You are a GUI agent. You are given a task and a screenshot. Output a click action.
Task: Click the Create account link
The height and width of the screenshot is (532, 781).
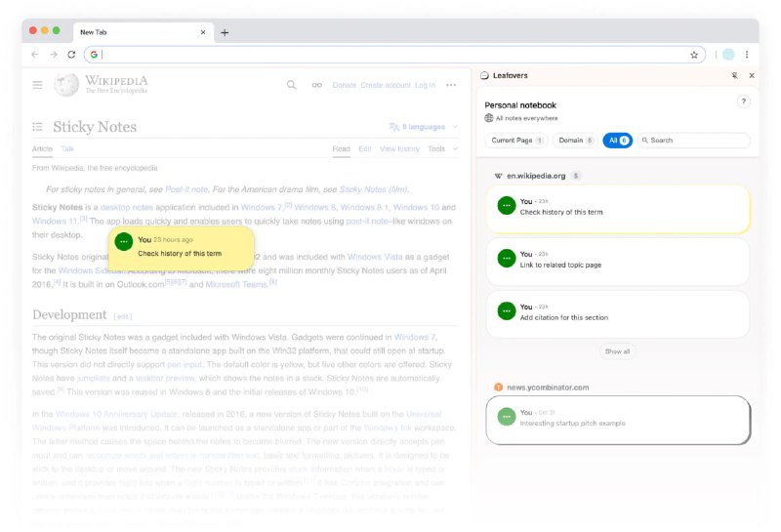(386, 85)
